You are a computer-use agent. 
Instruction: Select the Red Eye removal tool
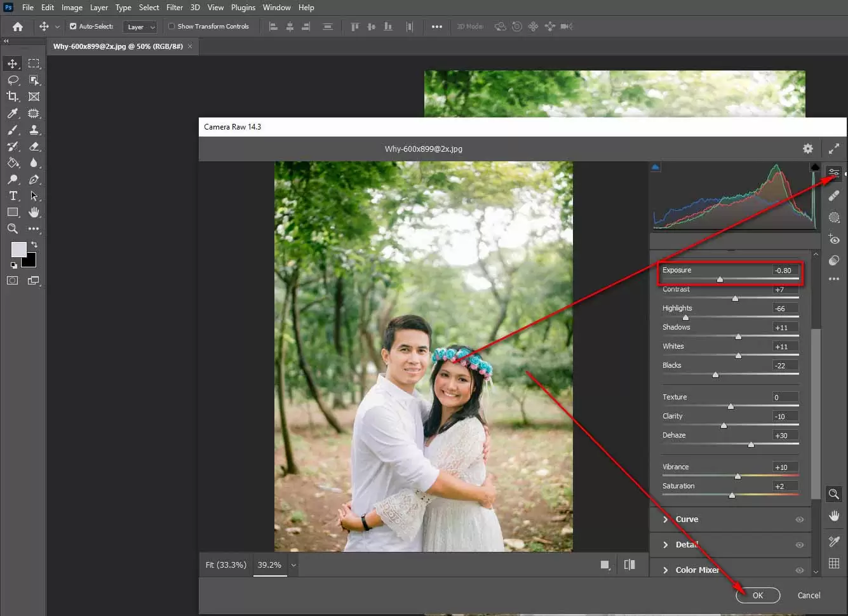click(834, 239)
